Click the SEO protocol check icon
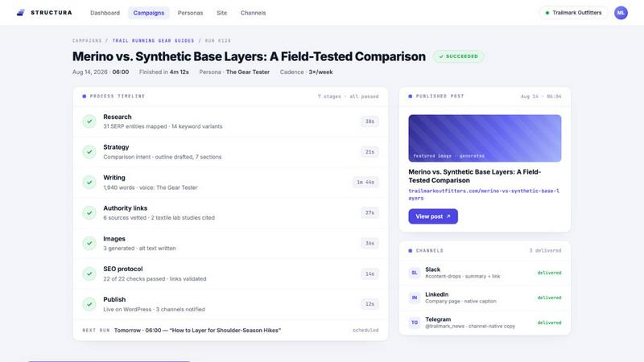This screenshot has height=362, width=644. pyautogui.click(x=89, y=274)
